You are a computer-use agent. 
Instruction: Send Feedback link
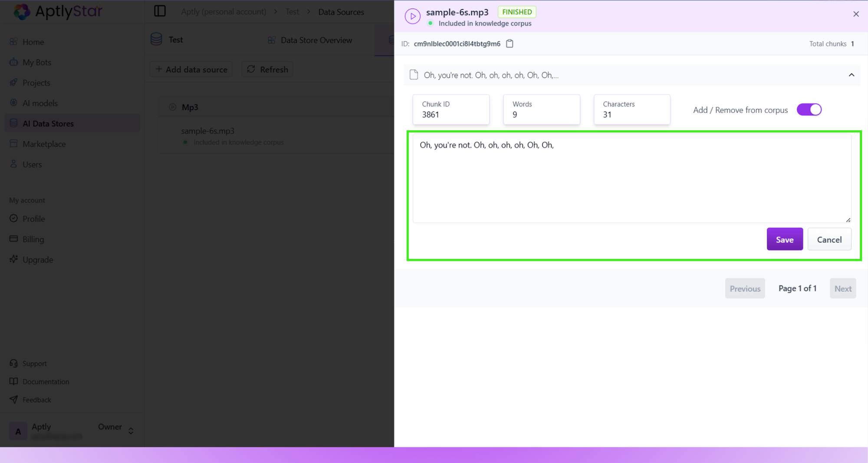(36, 400)
